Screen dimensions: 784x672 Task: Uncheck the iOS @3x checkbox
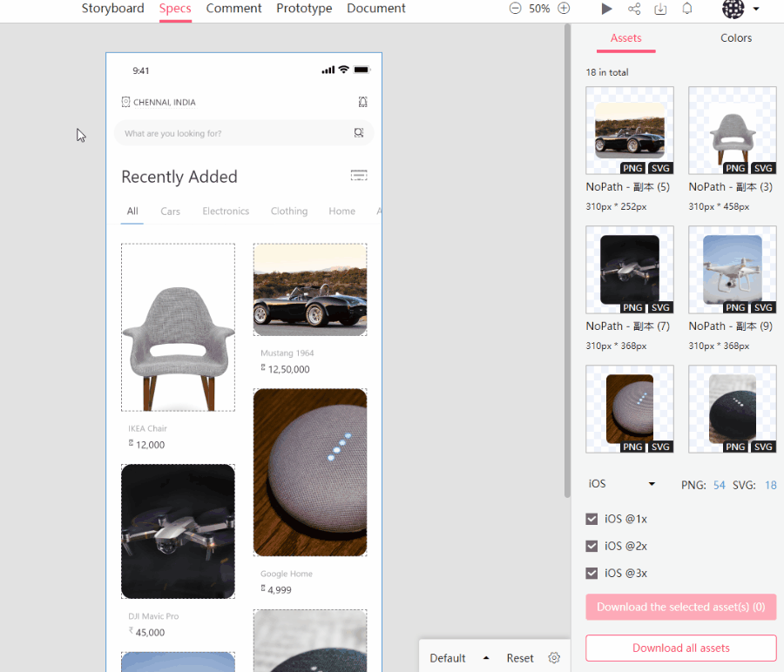(591, 573)
